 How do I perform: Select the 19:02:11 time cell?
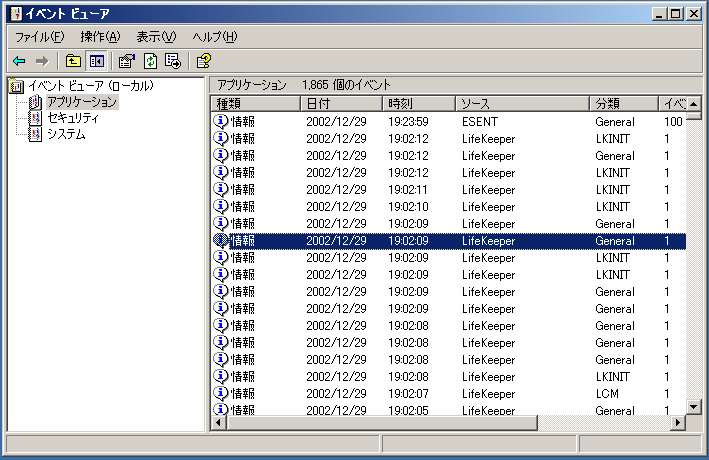(408, 190)
